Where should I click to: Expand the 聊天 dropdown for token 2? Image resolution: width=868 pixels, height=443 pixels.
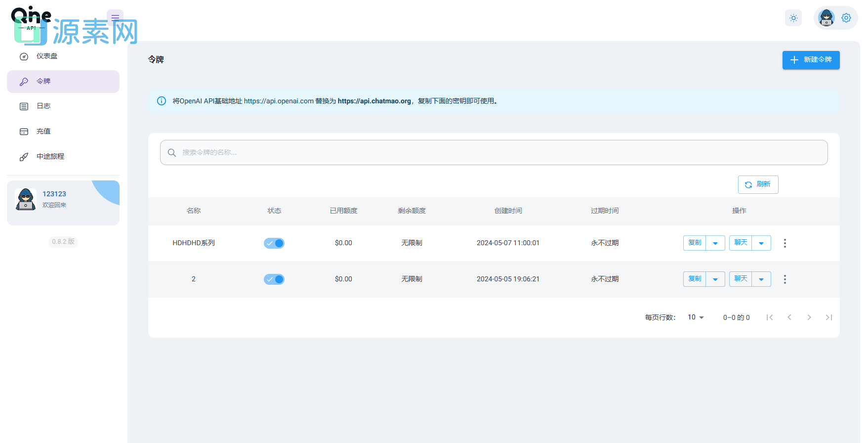tap(761, 279)
